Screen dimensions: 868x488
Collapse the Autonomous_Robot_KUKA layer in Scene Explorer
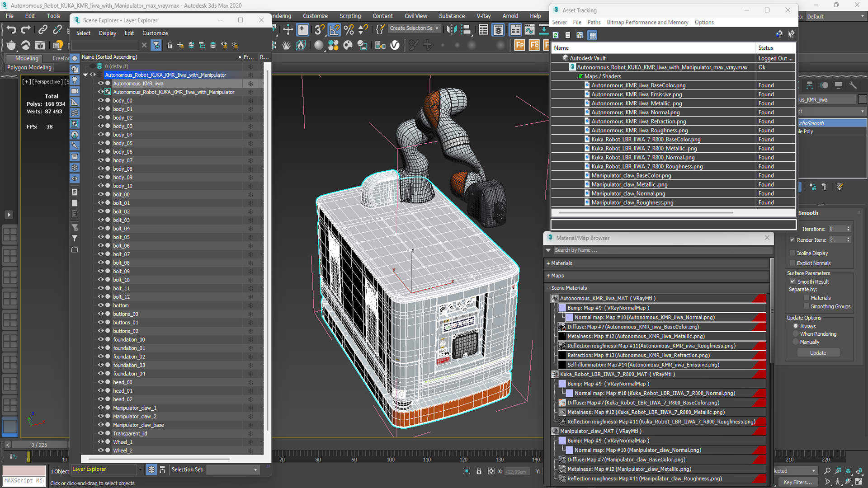coord(85,75)
